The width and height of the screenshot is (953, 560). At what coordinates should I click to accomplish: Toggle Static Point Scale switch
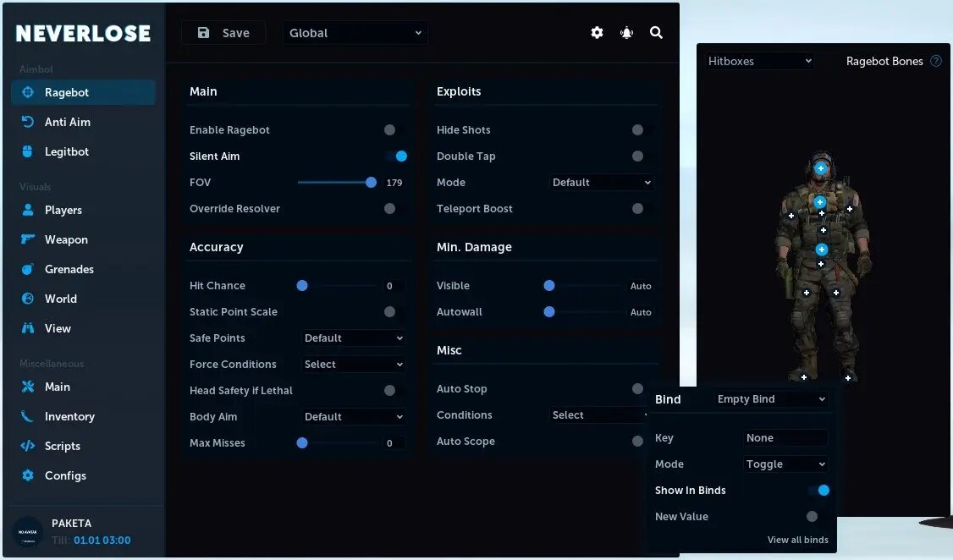pos(393,311)
